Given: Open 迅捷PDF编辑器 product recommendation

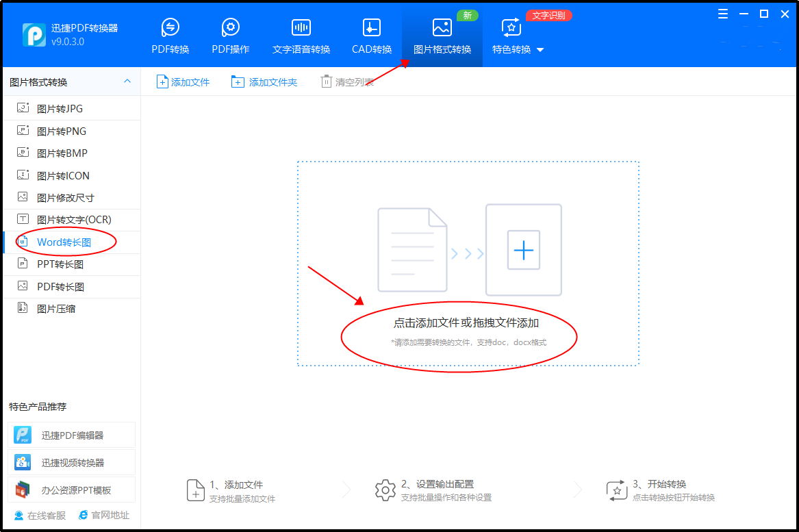Looking at the screenshot, I should [71, 435].
